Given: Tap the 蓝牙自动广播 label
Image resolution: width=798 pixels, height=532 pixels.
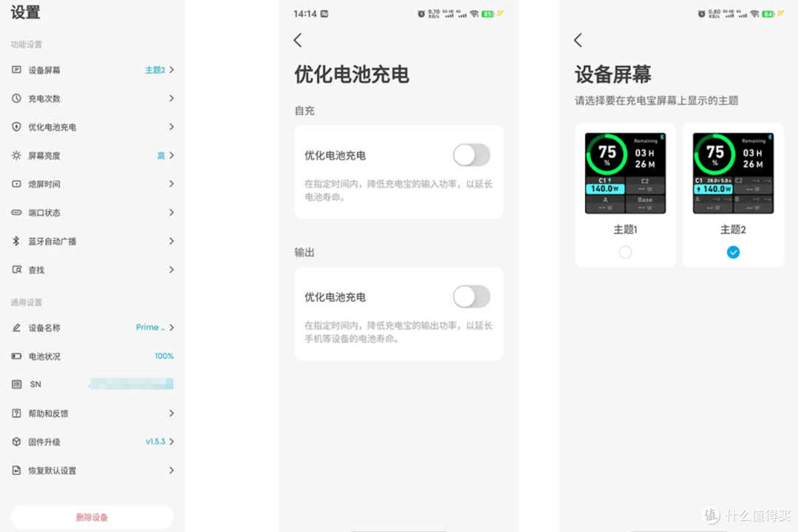Looking at the screenshot, I should pos(52,242).
